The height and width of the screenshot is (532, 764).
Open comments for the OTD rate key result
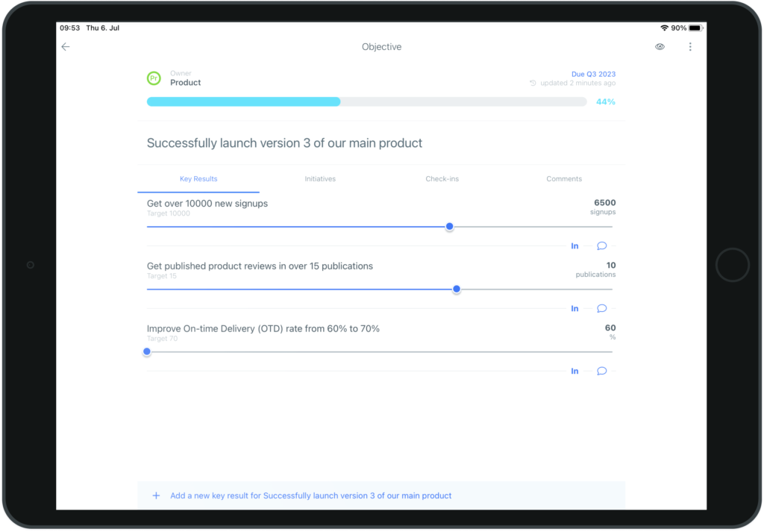click(x=602, y=372)
